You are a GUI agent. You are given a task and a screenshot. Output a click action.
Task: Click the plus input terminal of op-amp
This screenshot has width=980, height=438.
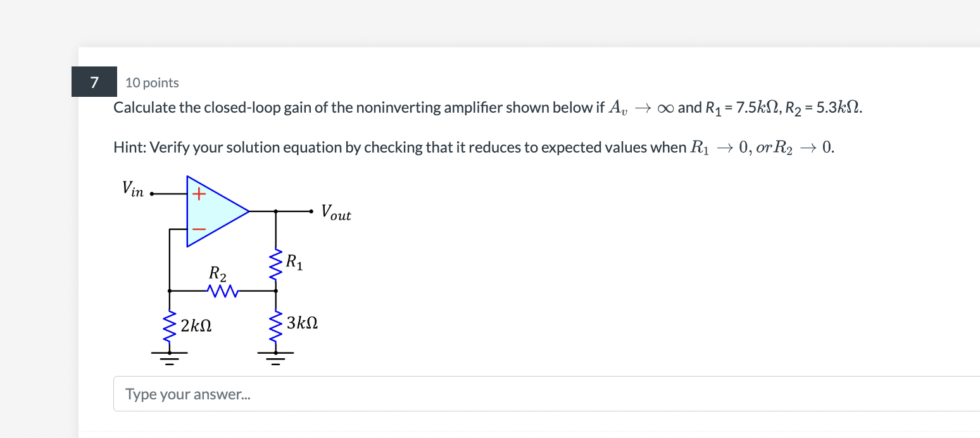click(198, 193)
